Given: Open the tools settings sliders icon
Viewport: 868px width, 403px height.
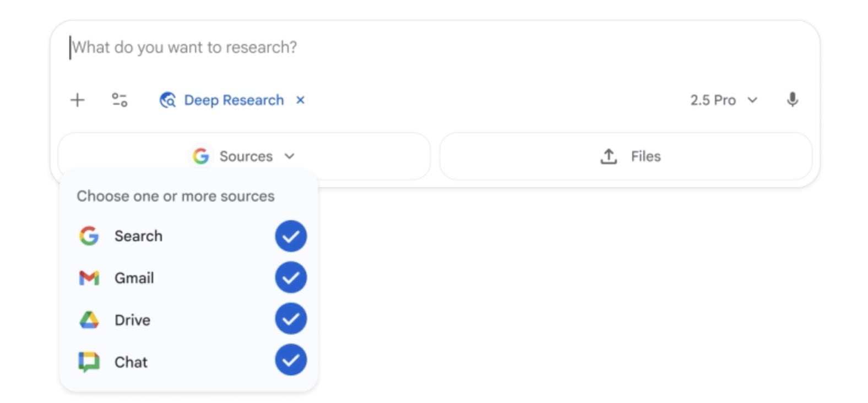Looking at the screenshot, I should (x=120, y=100).
